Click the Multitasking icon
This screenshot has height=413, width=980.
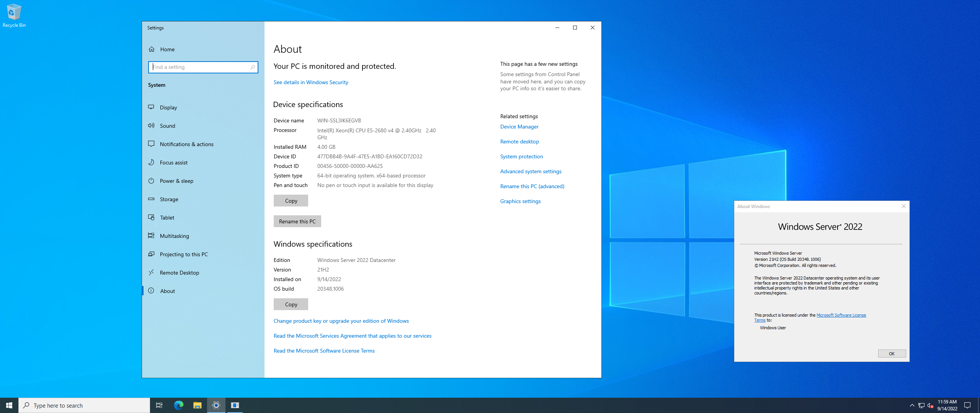[x=151, y=236]
